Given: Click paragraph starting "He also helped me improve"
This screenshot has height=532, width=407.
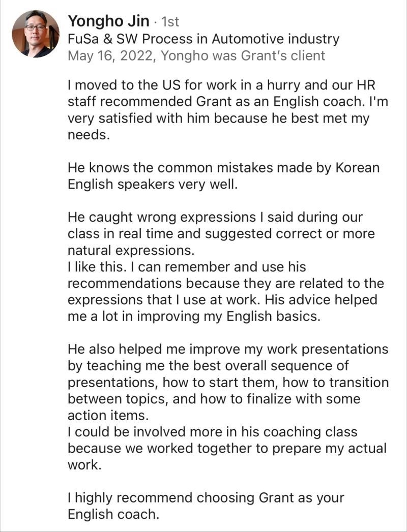Looking at the screenshot, I should tap(228, 382).
